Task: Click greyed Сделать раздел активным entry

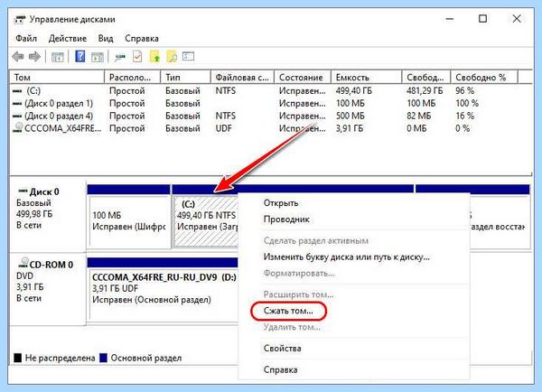Action: pyautogui.click(x=353, y=240)
